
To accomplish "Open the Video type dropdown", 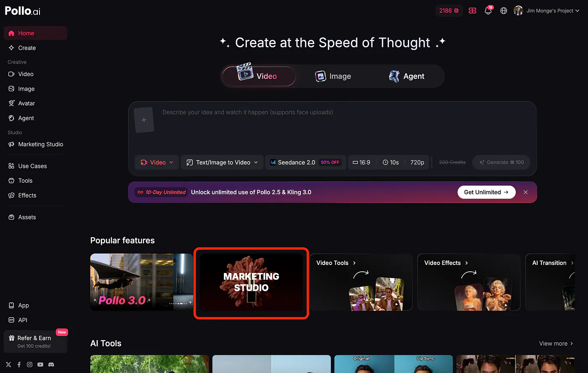I will click(157, 162).
